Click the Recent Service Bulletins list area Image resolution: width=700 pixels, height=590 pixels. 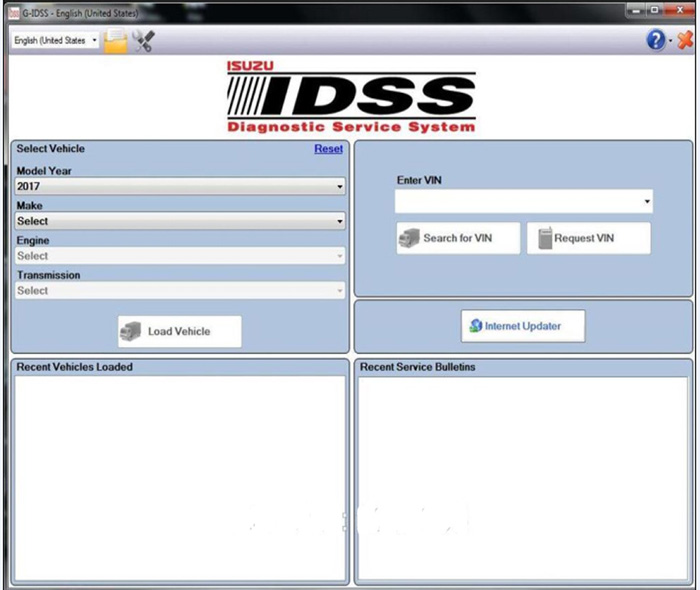coord(523,478)
